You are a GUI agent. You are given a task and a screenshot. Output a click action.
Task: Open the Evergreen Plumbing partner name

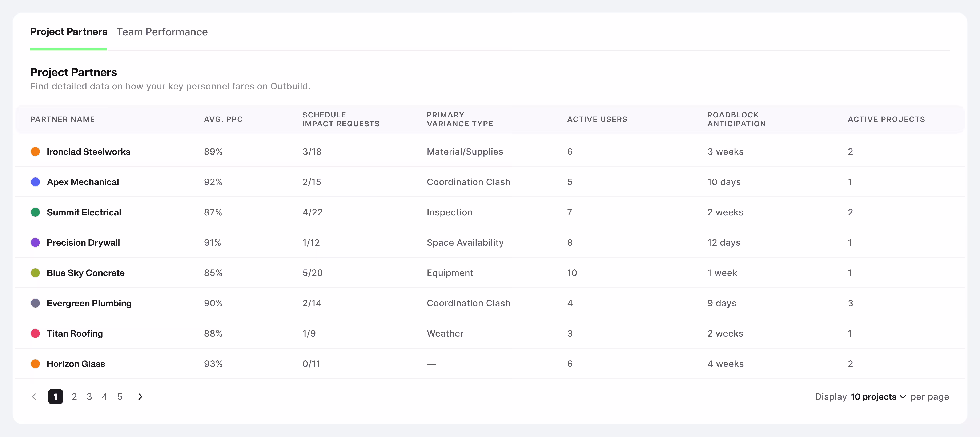point(89,303)
